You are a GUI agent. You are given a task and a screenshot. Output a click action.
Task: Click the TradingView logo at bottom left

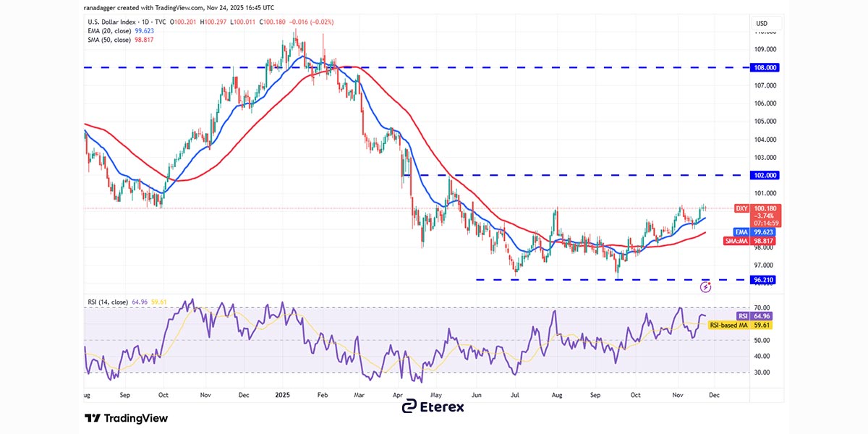pos(125,418)
